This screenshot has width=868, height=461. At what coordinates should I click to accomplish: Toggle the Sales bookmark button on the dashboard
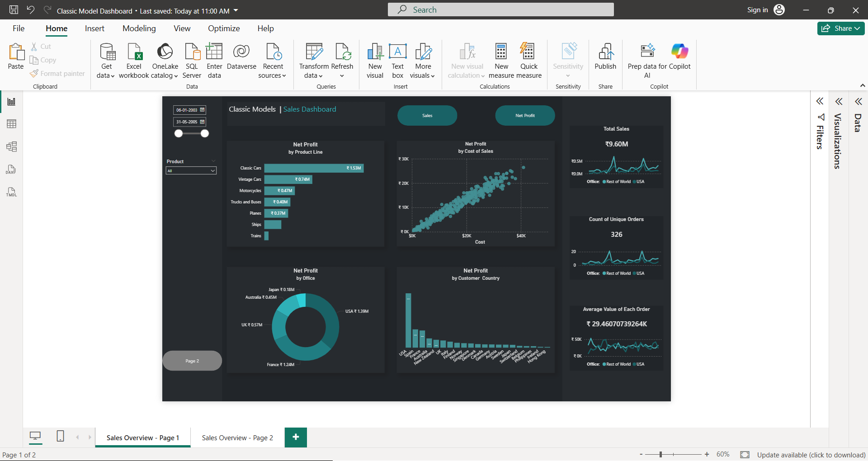click(x=427, y=115)
